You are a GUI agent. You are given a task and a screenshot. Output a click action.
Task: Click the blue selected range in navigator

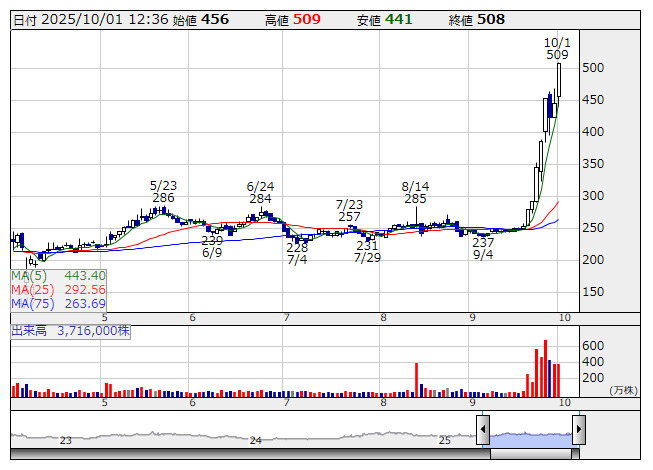(x=530, y=438)
